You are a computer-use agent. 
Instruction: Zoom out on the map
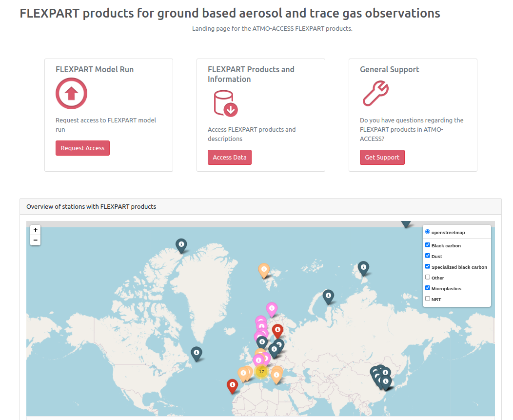(36, 240)
